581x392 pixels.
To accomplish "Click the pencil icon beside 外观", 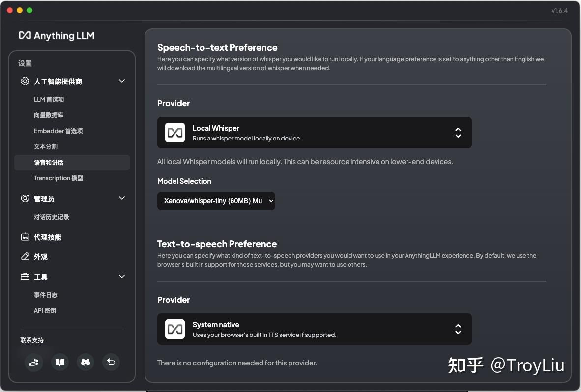I will pyautogui.click(x=25, y=256).
